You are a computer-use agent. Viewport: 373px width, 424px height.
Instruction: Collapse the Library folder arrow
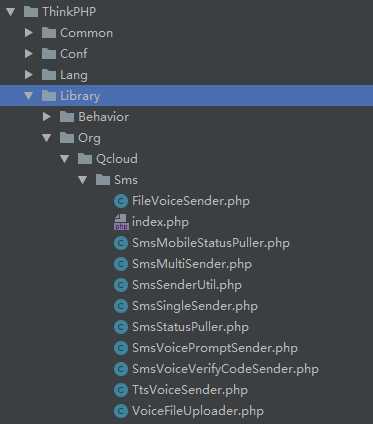[29, 96]
